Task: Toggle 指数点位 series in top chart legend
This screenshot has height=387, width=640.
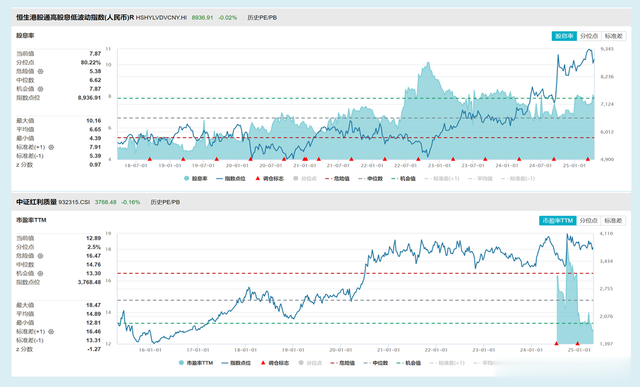Action: point(231,178)
